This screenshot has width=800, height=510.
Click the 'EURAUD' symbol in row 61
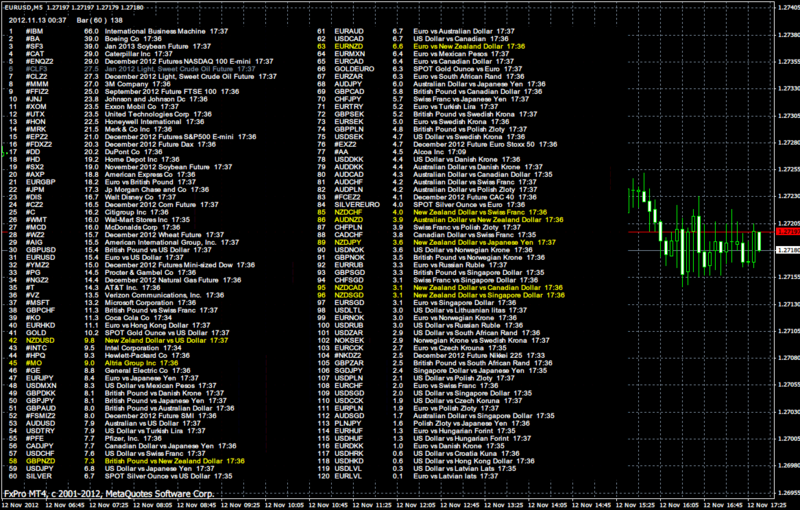pyautogui.click(x=349, y=31)
